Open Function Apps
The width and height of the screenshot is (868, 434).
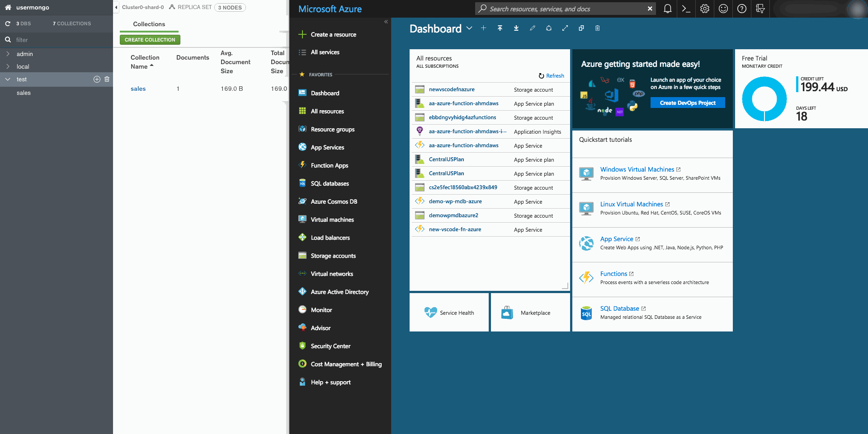tap(329, 165)
